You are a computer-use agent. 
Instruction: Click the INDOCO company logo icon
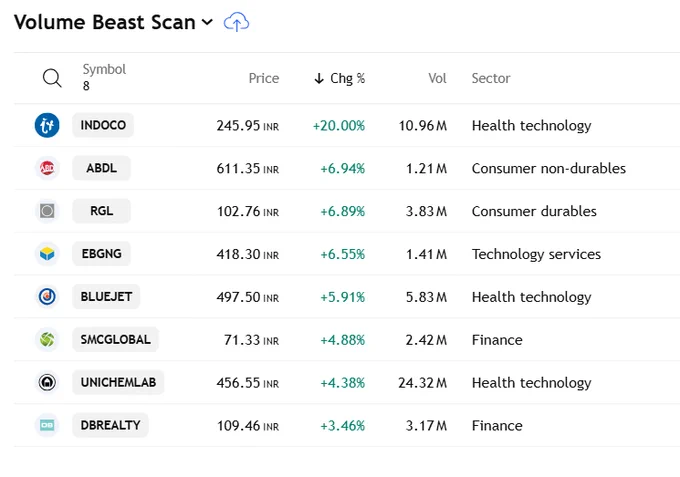coord(47,125)
